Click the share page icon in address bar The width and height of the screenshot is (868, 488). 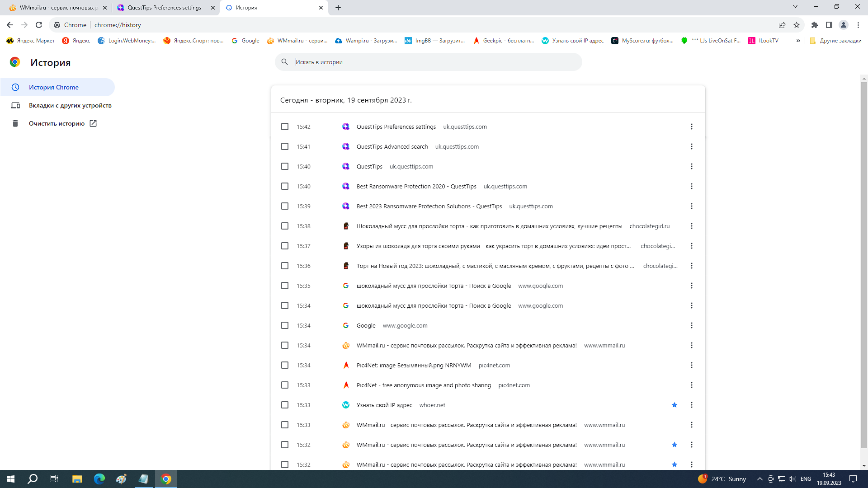[782, 25]
